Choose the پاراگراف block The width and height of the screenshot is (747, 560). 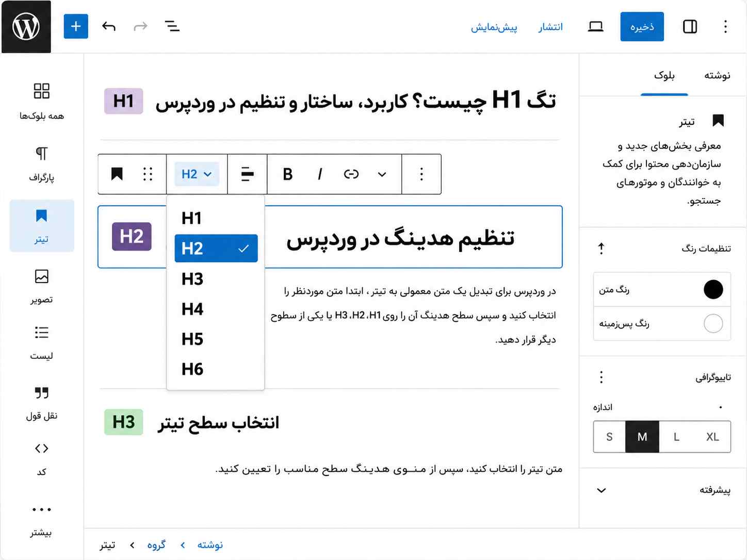(42, 164)
